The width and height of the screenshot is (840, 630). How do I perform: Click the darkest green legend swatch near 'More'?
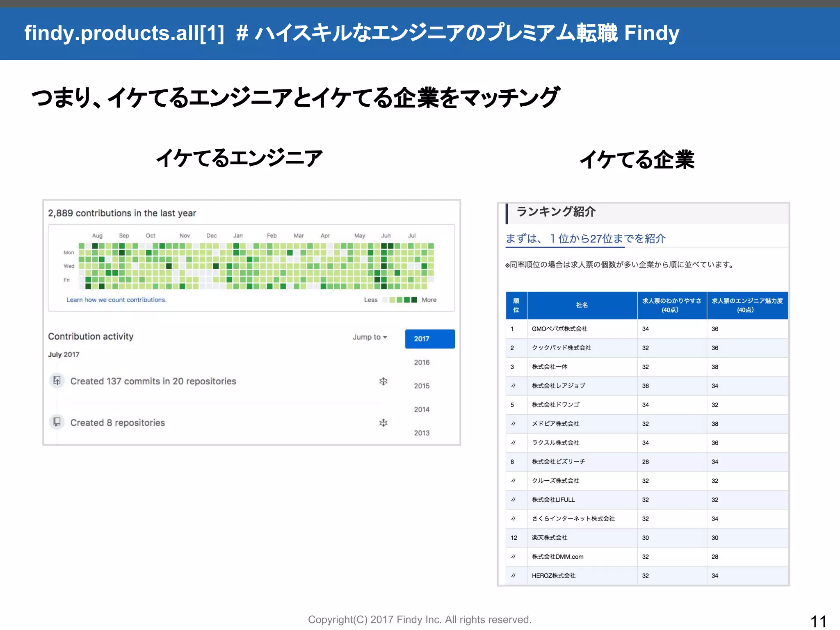[x=414, y=300]
